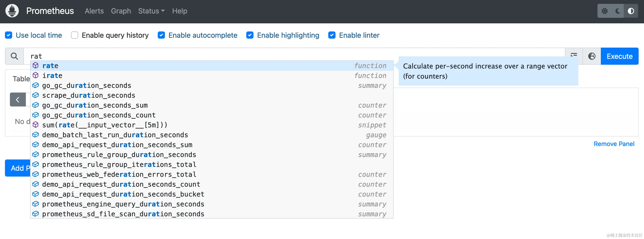Screen dimensions: 644x239
Task: Enable query history checkbox
Action: click(75, 35)
